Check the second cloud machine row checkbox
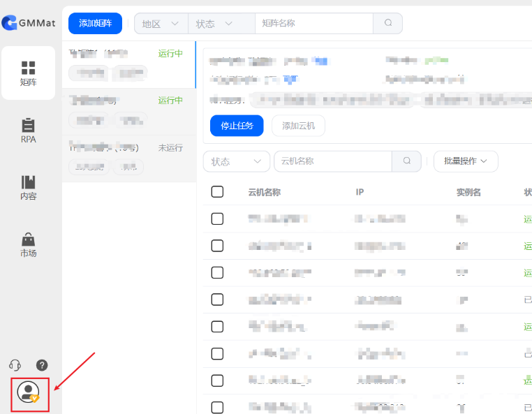Viewport: 532px width, 414px height. click(217, 246)
